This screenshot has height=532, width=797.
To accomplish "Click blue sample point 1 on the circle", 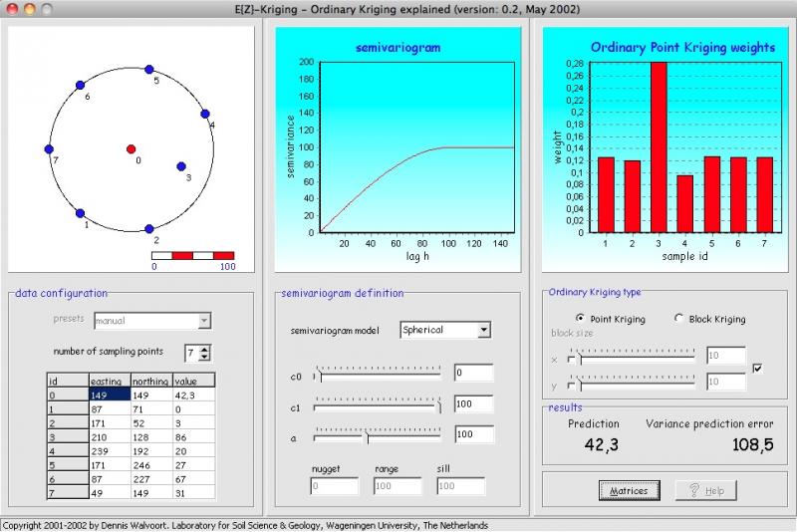I will [x=80, y=213].
